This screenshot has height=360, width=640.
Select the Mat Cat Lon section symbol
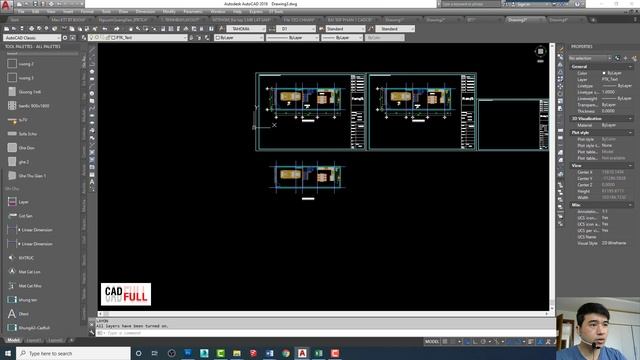click(24, 271)
